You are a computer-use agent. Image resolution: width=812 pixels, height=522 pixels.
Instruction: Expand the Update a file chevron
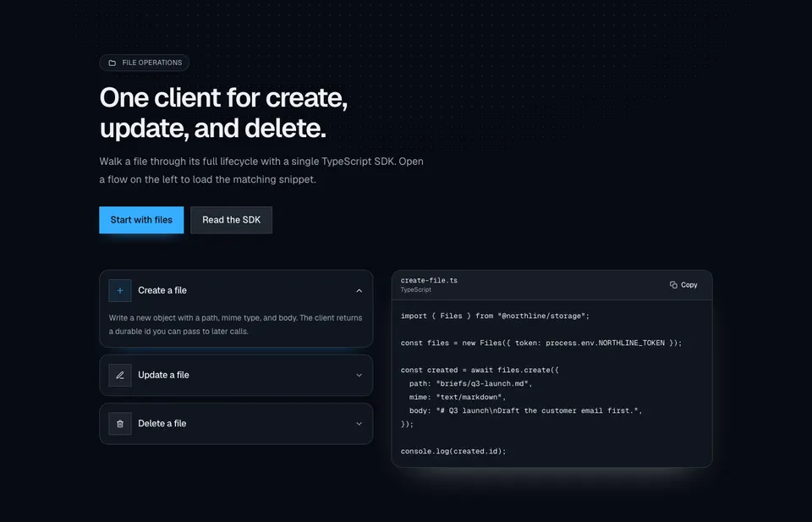(359, 375)
